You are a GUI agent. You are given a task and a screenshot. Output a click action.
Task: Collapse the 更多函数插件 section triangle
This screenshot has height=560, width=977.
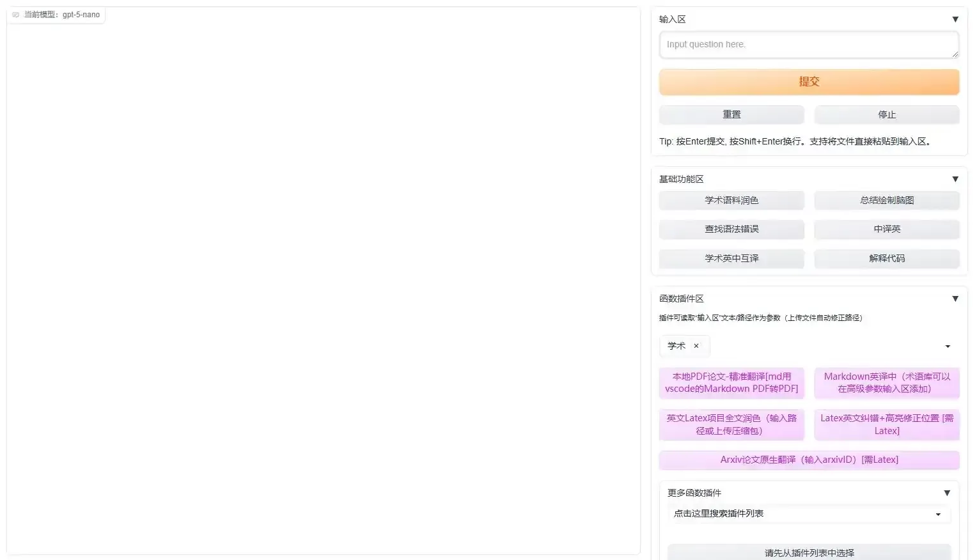pyautogui.click(x=947, y=493)
